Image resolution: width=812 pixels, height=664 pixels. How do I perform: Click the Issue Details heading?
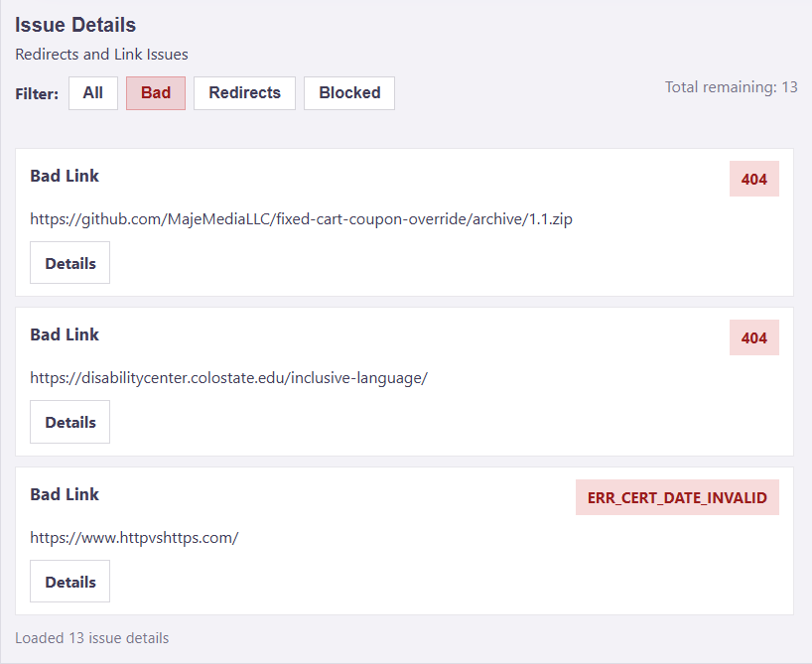tap(75, 24)
